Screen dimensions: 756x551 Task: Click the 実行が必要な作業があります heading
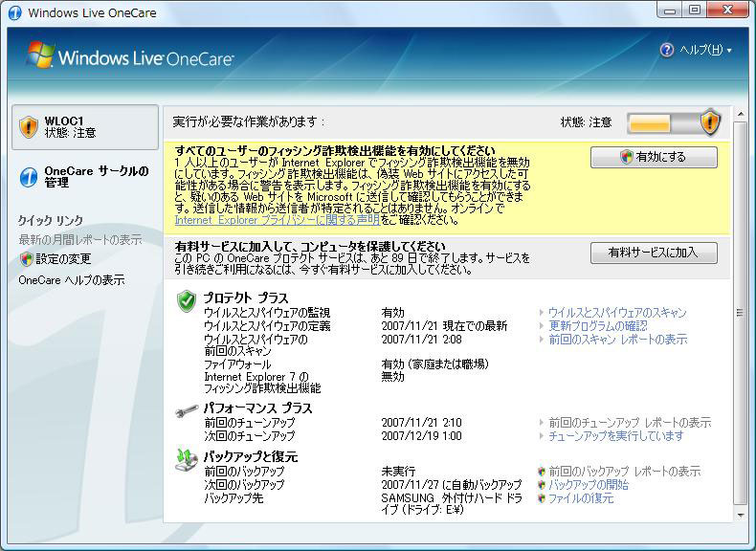click(x=249, y=121)
